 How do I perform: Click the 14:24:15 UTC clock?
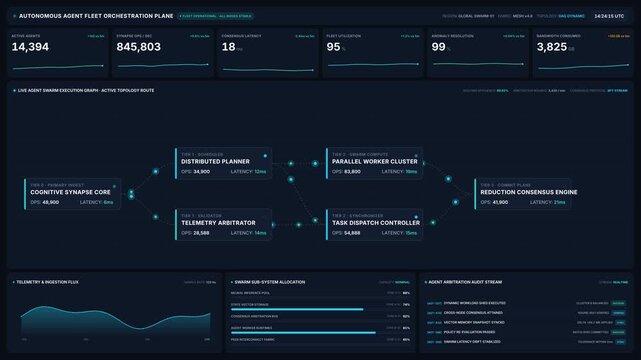[609, 16]
